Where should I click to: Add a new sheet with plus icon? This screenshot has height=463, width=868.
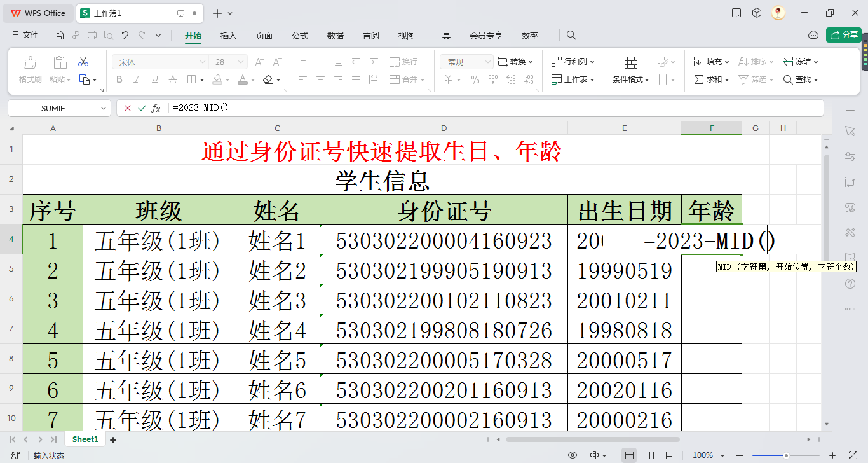[113, 439]
